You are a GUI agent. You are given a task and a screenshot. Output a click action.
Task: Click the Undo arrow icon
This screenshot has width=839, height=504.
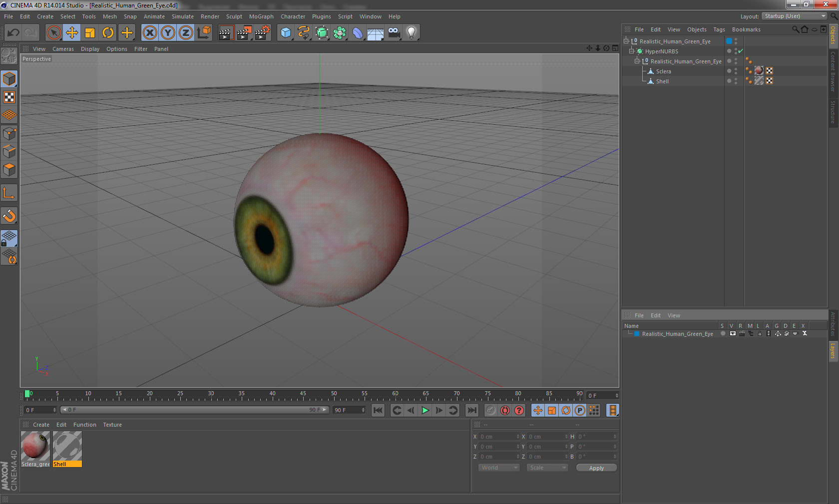13,33
